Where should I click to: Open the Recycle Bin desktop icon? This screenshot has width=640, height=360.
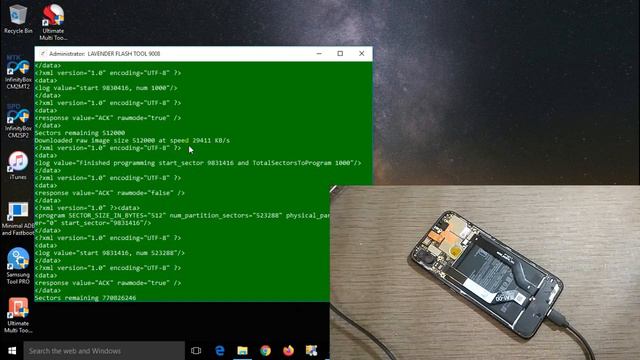(x=18, y=19)
